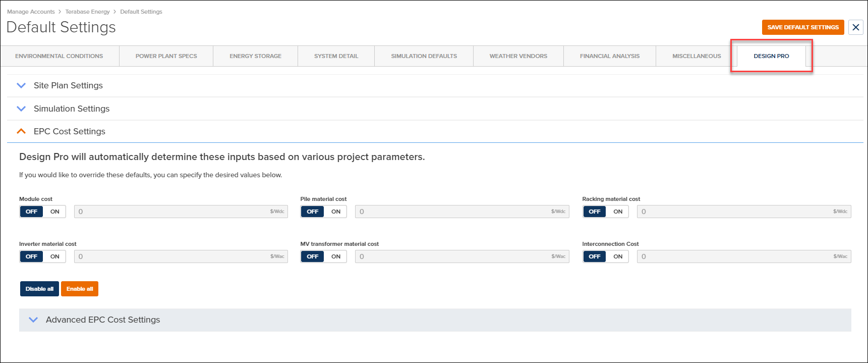Turn ON MV transformer material cost
The height and width of the screenshot is (363, 868).
click(335, 256)
